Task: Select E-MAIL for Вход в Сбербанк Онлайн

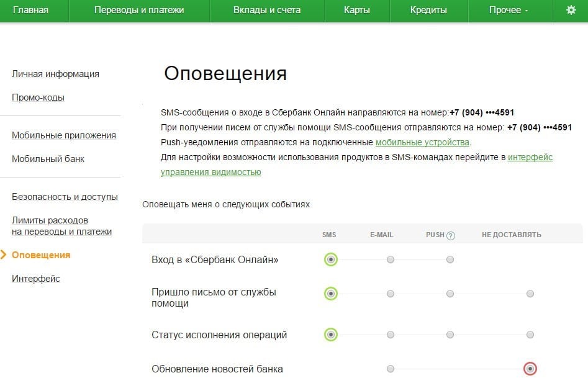Action: click(x=391, y=259)
